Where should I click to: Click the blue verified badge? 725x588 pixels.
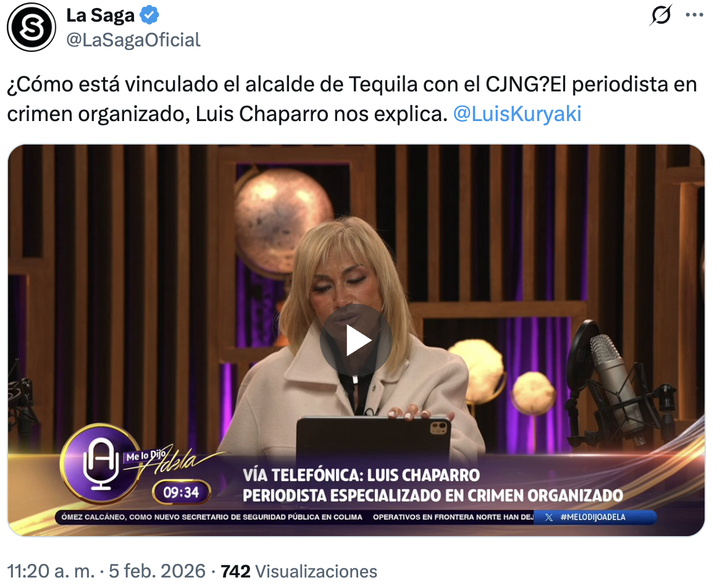click(149, 15)
